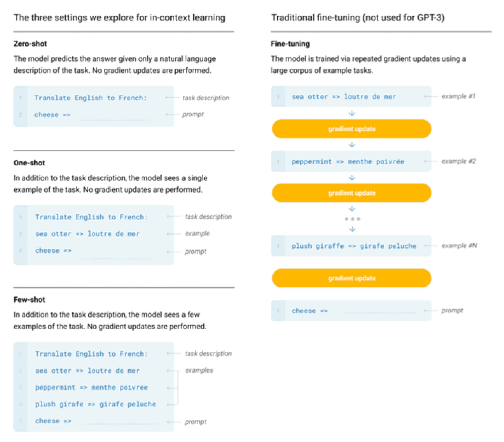Click the plush girafe line in Few-shot block
504x442 pixels.
tap(95, 404)
